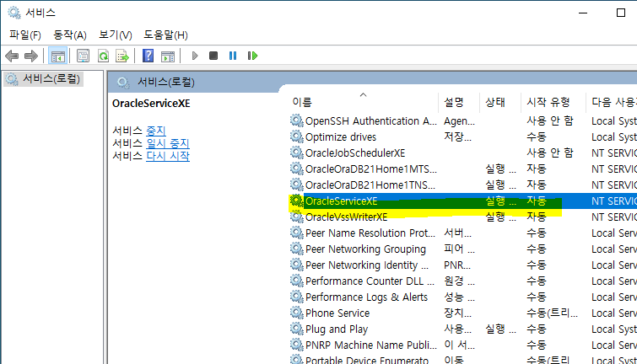Select the Plug and Play service
This screenshot has height=364, width=637.
[x=337, y=329]
